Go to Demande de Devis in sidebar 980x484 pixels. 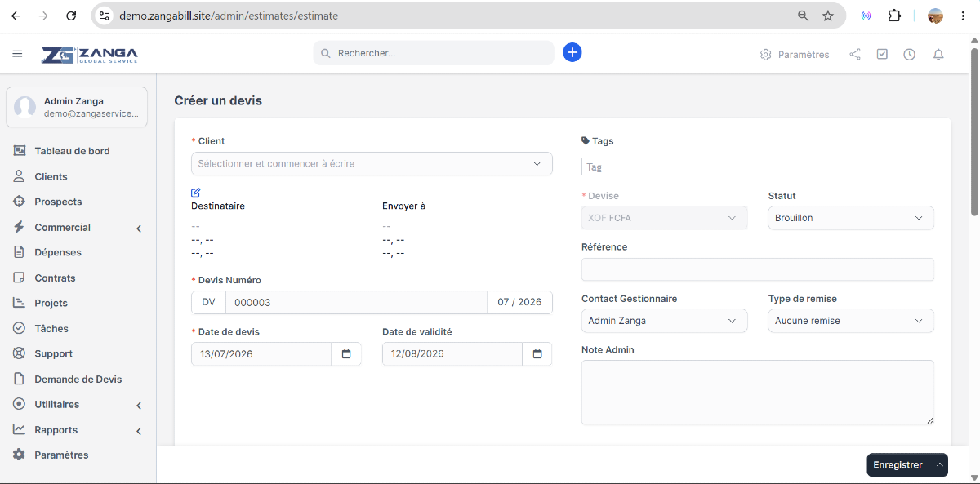(x=78, y=379)
